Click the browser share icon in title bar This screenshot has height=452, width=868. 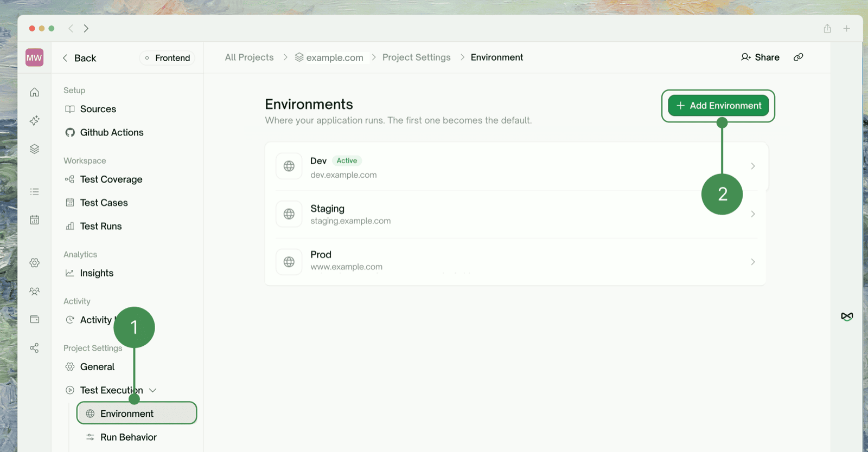coord(827,28)
